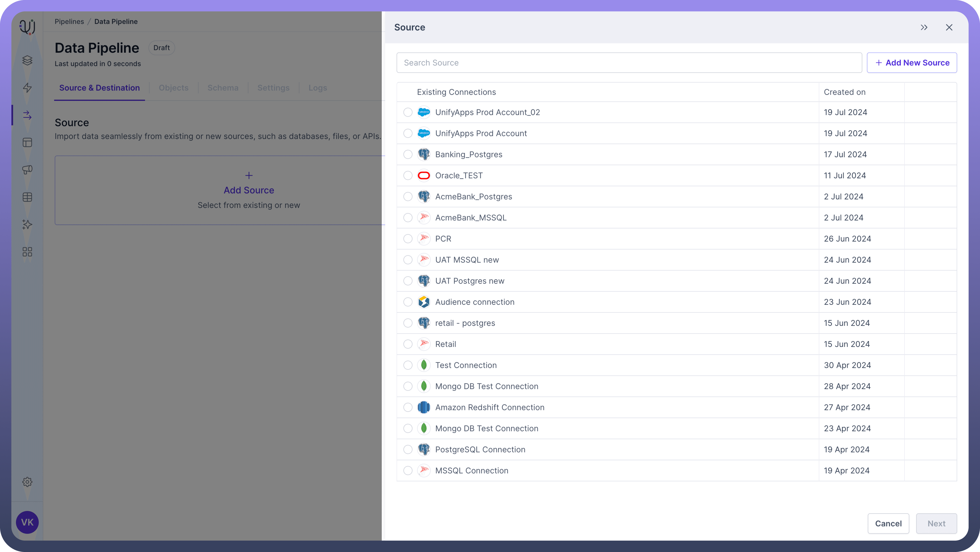This screenshot has width=980, height=552.
Task: Open the Schema tab
Action: [223, 88]
